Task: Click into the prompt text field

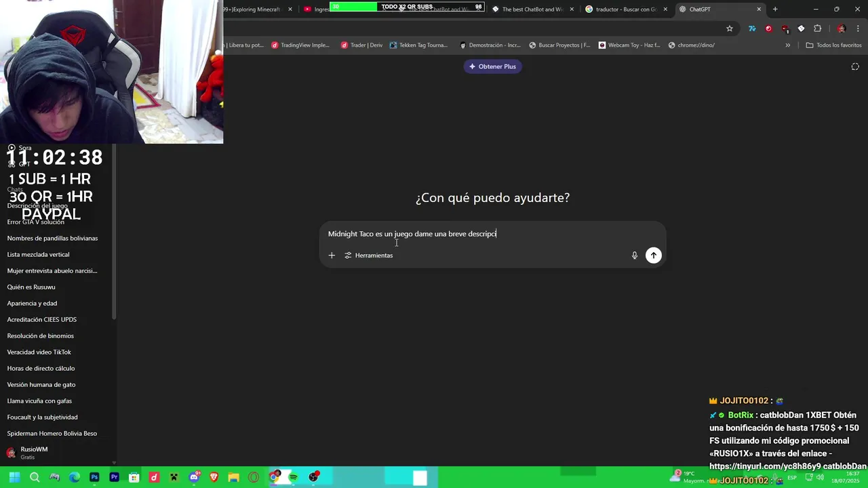Action: click(x=493, y=234)
